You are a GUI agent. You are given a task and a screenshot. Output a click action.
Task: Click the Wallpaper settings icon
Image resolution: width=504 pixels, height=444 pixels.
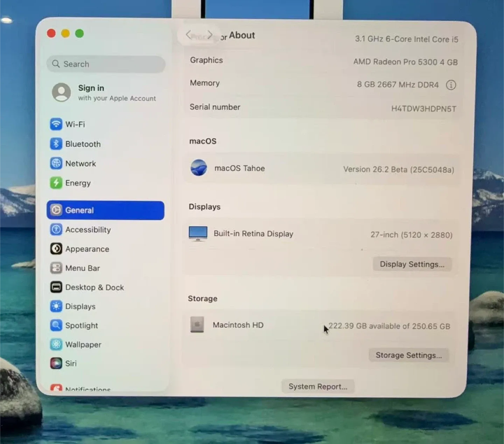56,344
